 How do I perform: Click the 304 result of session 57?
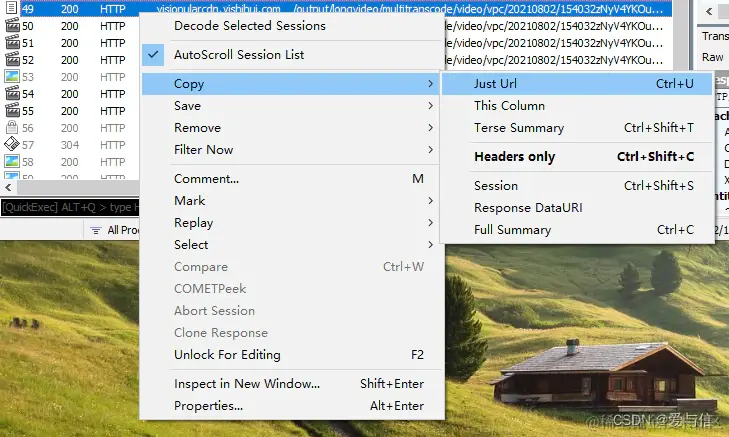(x=70, y=145)
